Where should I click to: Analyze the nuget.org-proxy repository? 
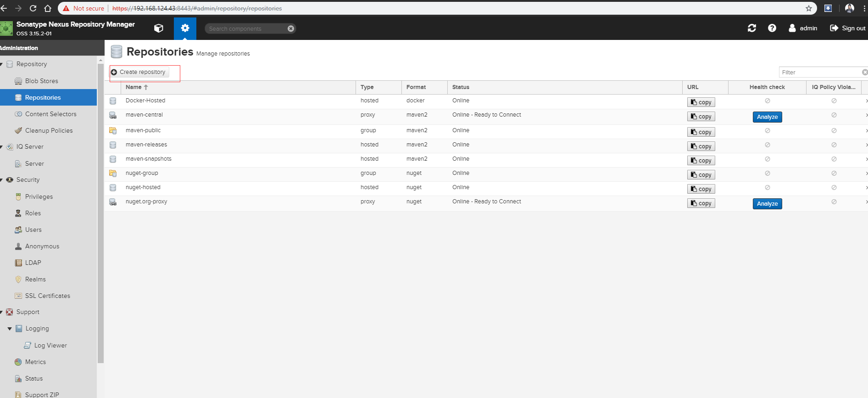tap(767, 204)
